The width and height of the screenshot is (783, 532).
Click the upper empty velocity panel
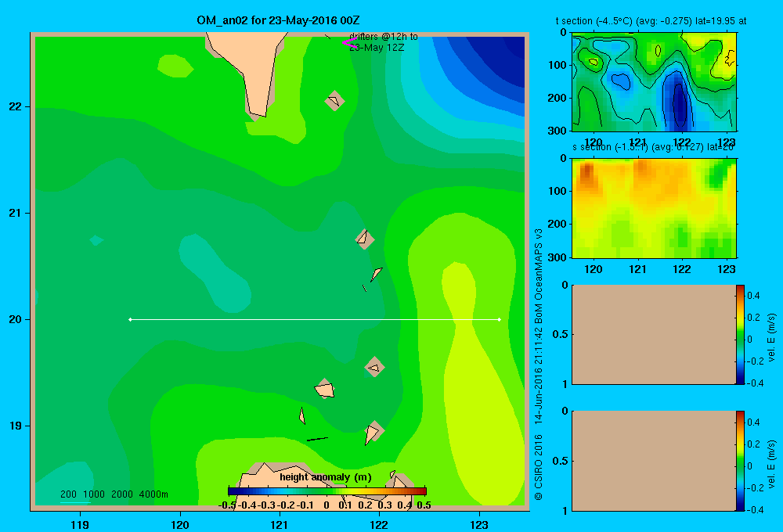tap(654, 334)
